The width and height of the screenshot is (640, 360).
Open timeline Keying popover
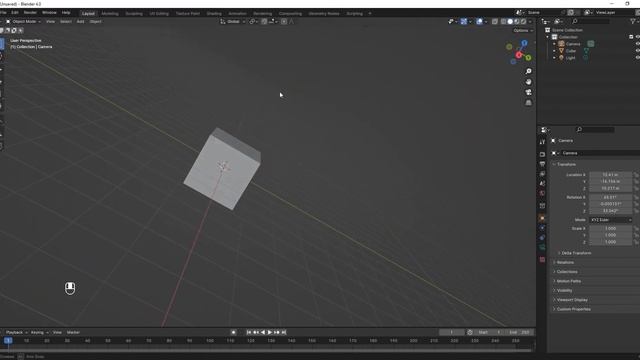pyautogui.click(x=39, y=333)
